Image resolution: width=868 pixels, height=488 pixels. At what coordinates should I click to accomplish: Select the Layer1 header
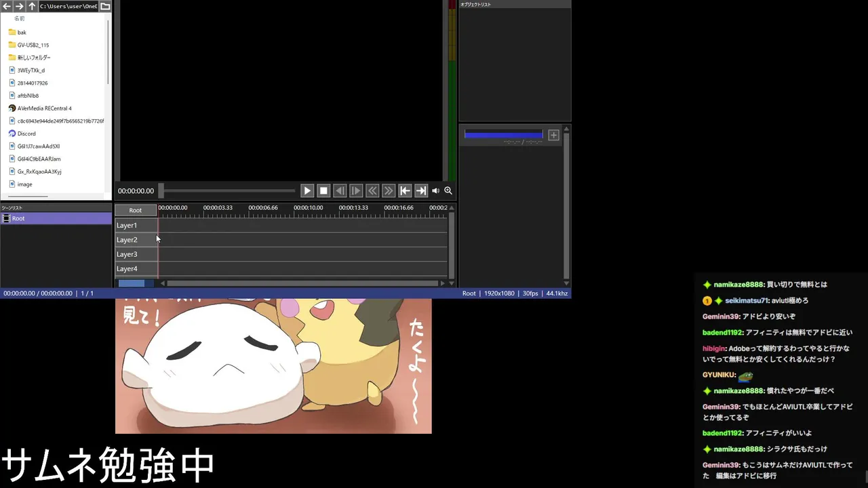point(136,225)
